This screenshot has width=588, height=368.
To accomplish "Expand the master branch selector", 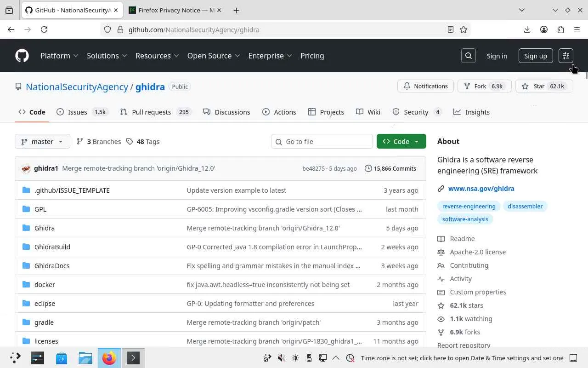I will pos(42,141).
